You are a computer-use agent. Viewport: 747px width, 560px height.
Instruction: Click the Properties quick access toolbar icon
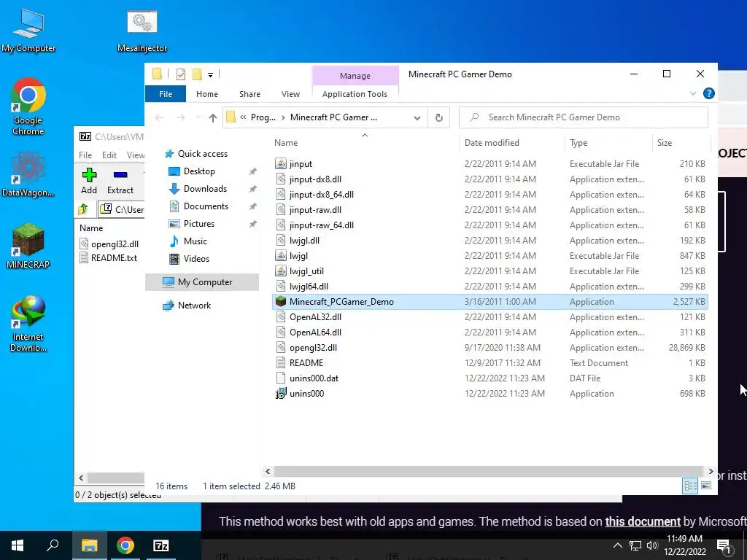tap(181, 74)
